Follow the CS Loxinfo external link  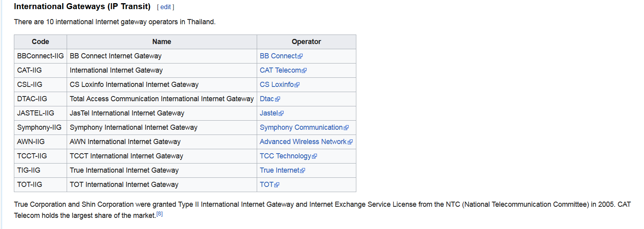(x=279, y=85)
